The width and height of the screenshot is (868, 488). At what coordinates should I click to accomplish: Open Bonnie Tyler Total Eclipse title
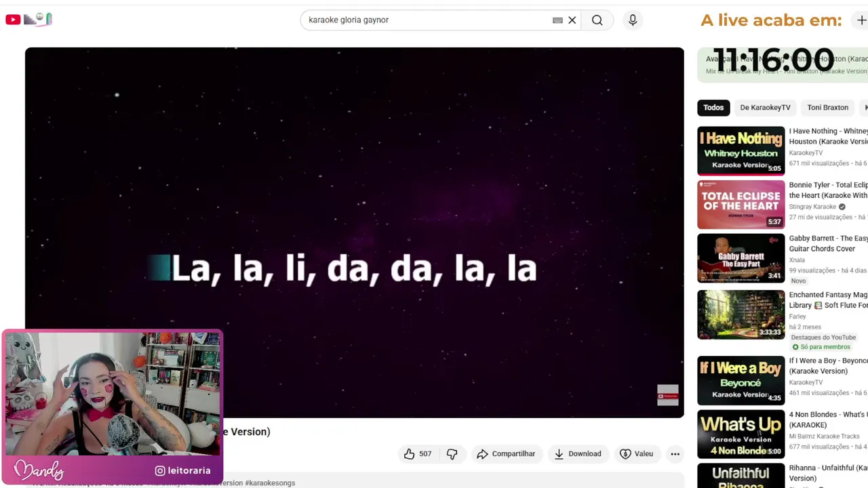(x=828, y=190)
